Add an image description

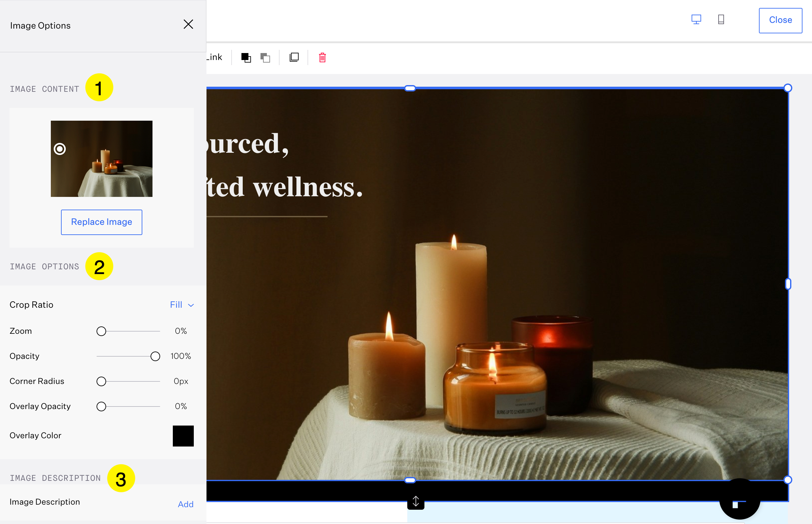pos(186,504)
